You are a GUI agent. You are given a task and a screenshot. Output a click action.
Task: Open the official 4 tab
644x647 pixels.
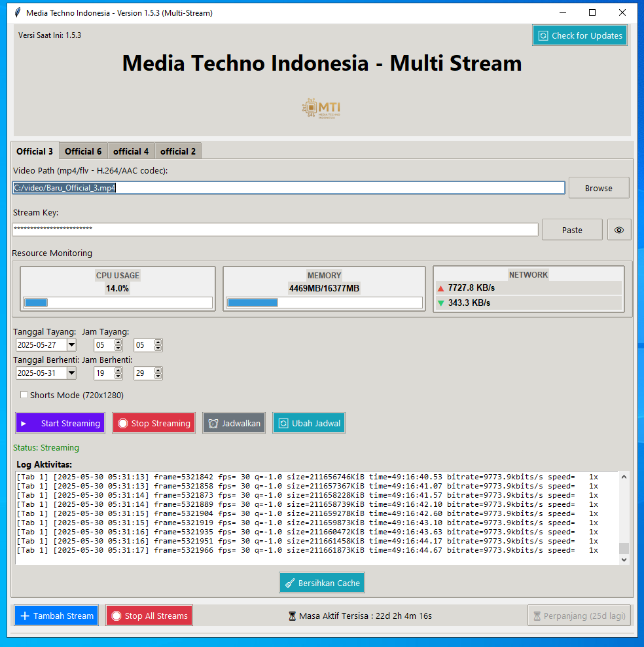[x=131, y=151]
